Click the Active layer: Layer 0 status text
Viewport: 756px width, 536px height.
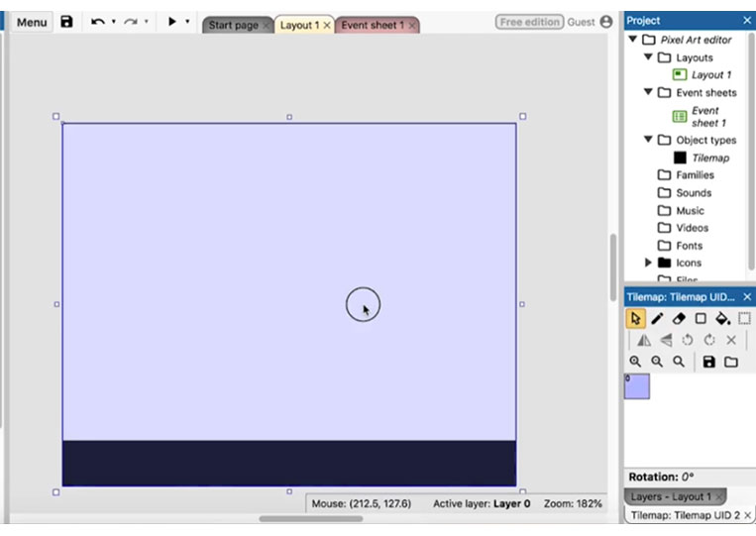coord(482,503)
